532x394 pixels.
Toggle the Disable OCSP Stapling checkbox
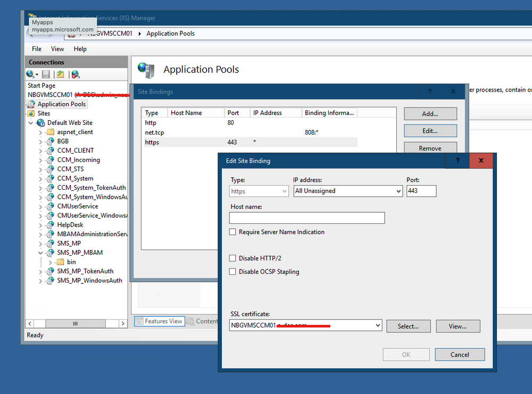click(x=232, y=272)
